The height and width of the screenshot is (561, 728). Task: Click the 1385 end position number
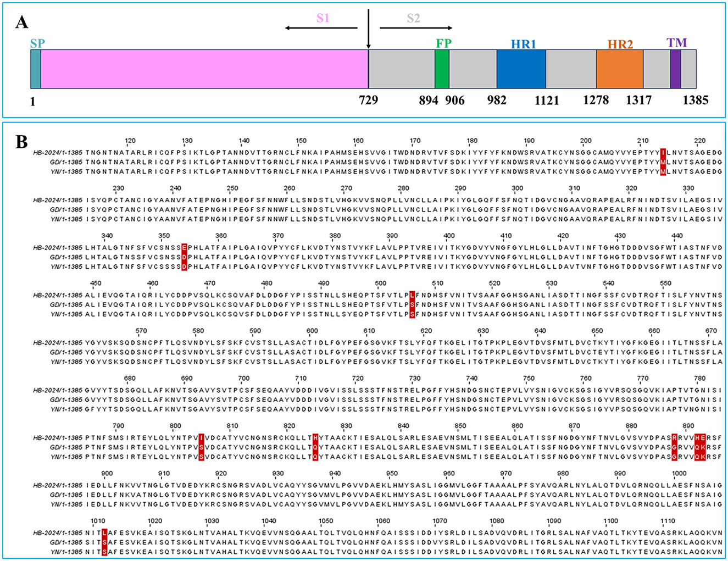[696, 100]
